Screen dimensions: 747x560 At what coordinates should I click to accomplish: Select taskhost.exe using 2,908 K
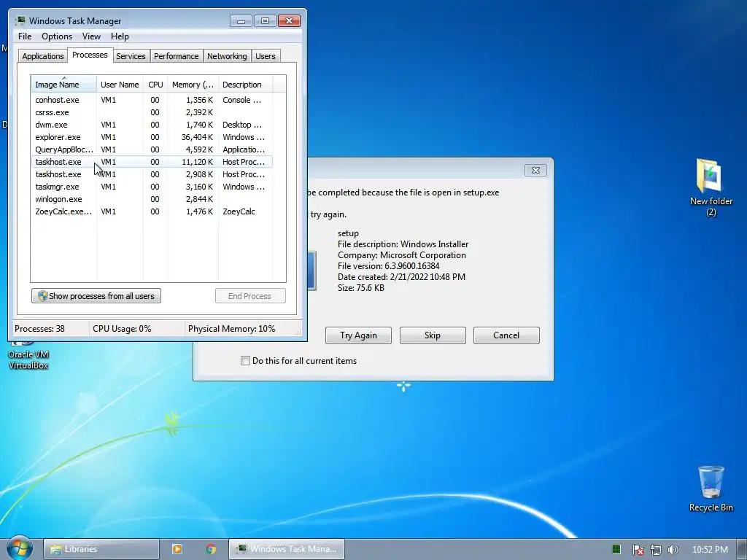(x=152, y=174)
